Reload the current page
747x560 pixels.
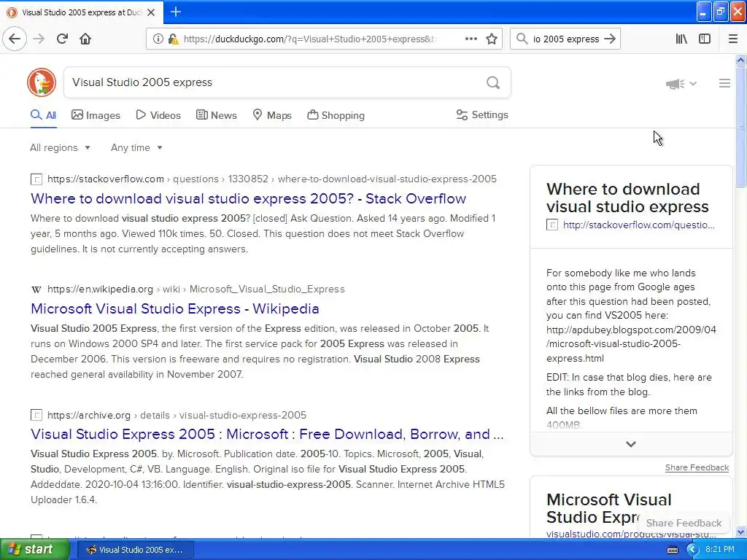coord(62,39)
